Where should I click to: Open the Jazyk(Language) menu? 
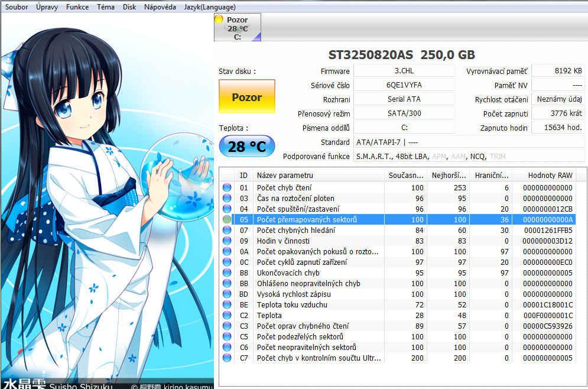(210, 7)
